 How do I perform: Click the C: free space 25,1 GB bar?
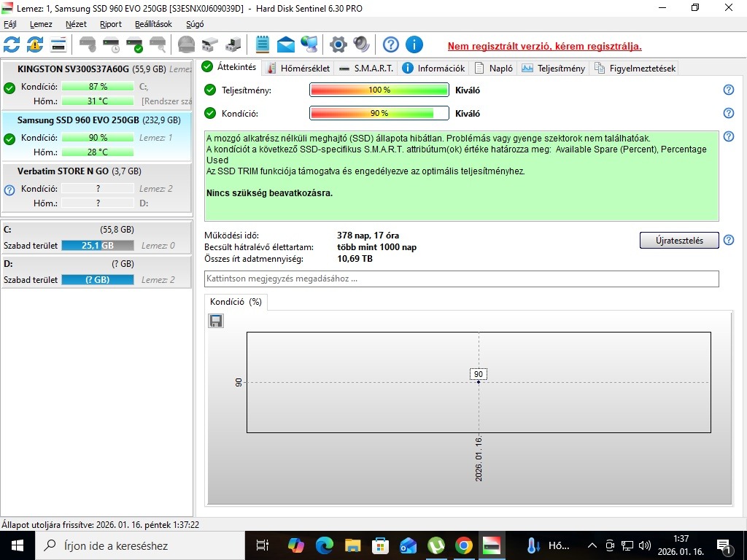point(98,245)
